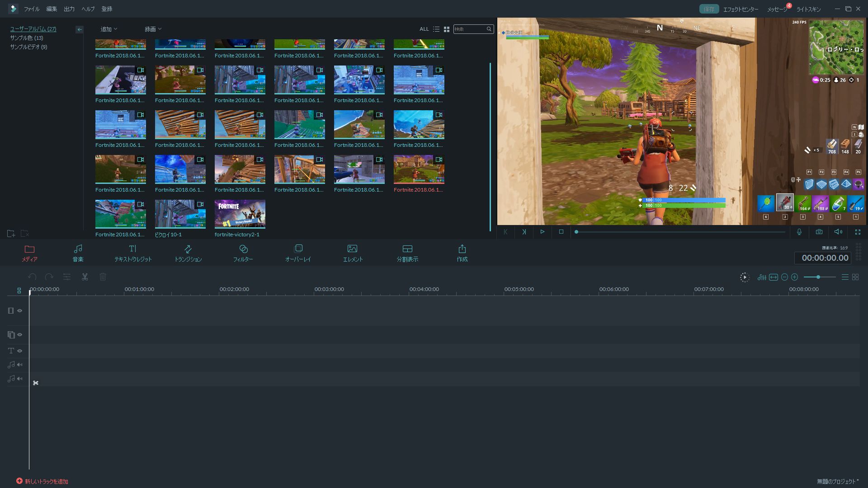Zoom out the timeline with minus icon

(x=784, y=277)
